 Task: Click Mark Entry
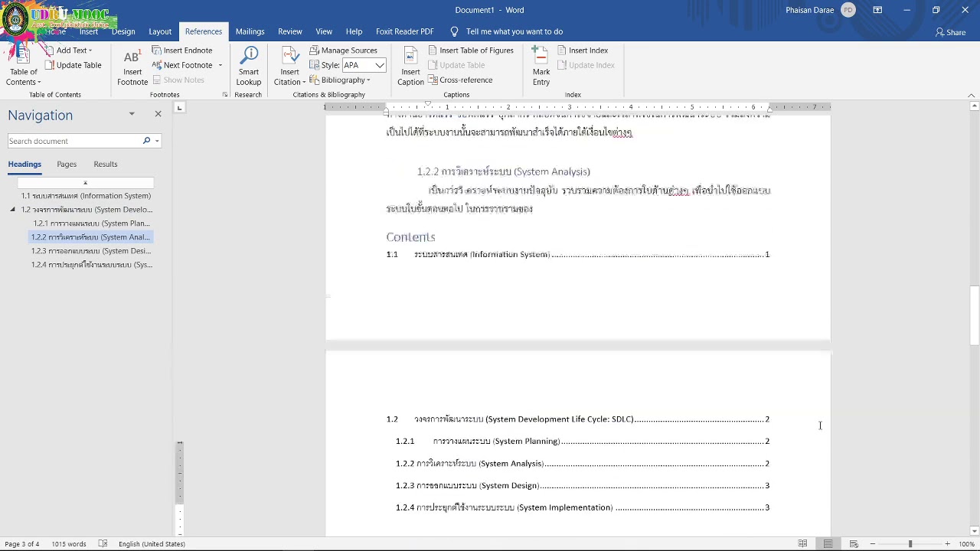pyautogui.click(x=541, y=67)
